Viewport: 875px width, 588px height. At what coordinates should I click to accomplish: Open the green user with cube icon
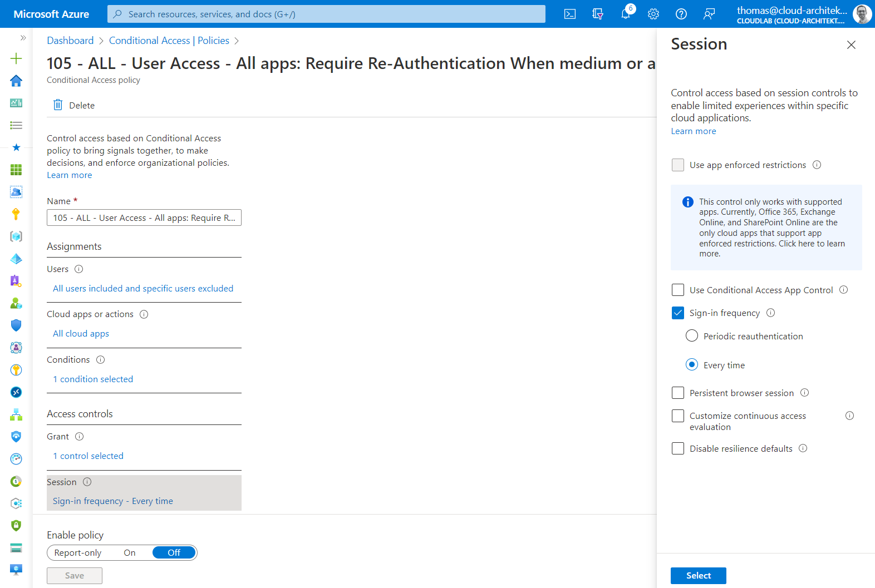[16, 303]
